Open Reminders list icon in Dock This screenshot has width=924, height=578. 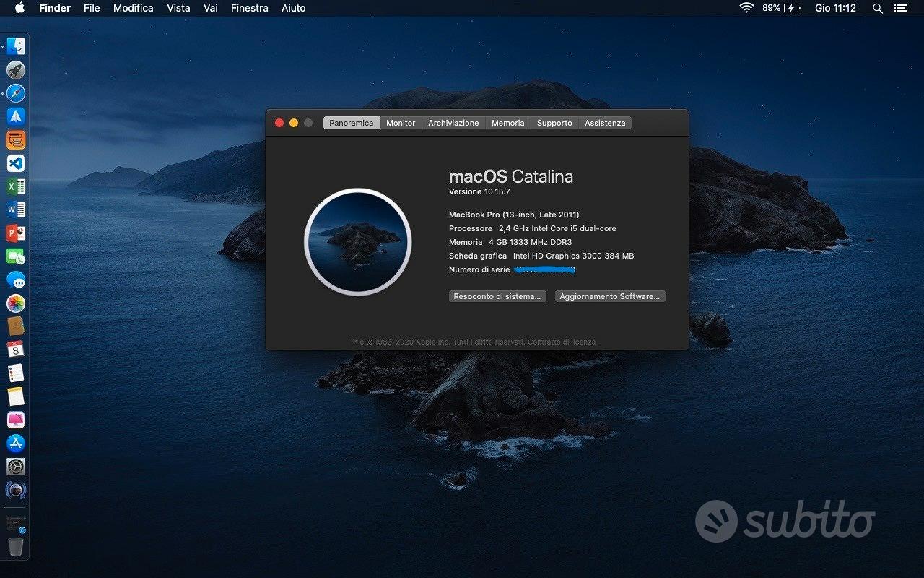click(x=15, y=373)
